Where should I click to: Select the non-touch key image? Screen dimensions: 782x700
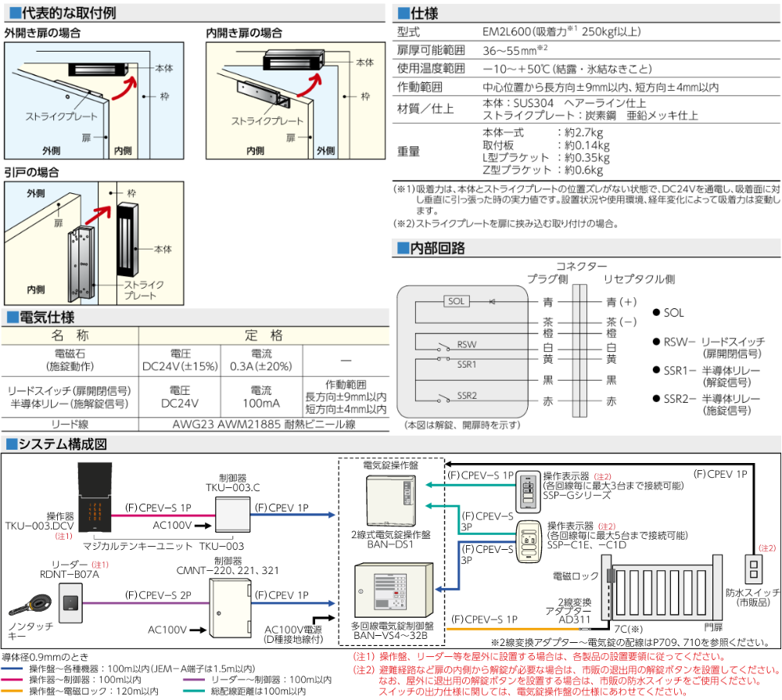30,606
